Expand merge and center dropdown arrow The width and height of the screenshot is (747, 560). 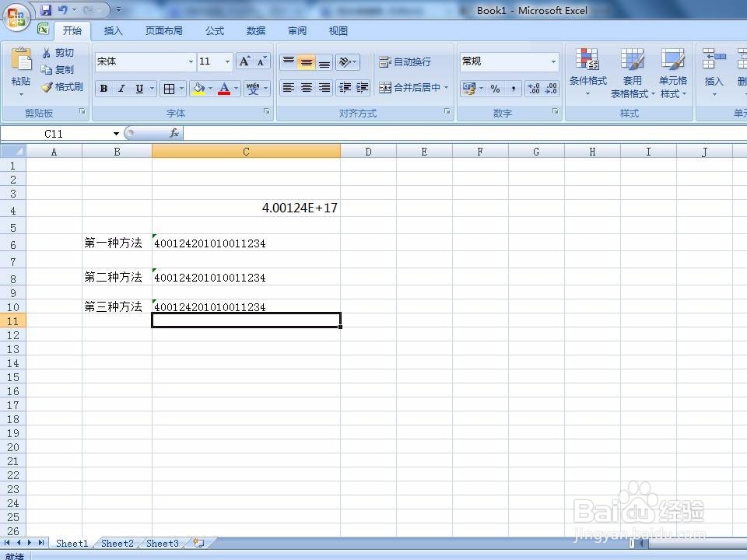[447, 88]
